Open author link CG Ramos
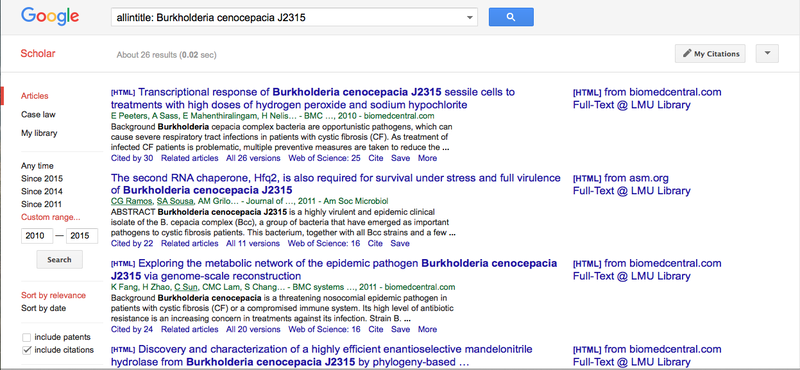This screenshot has height=370, width=800. 131,202
